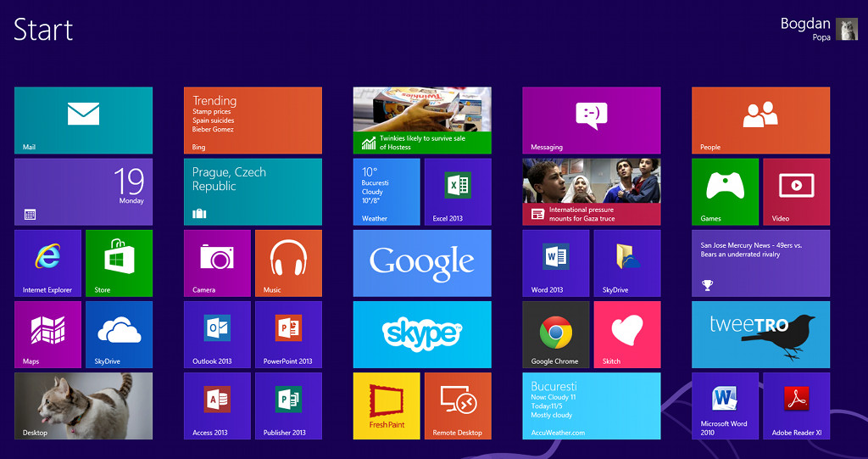Click the Bogdan Popa user name
Viewport: 868px width, 459px height.
point(805,29)
